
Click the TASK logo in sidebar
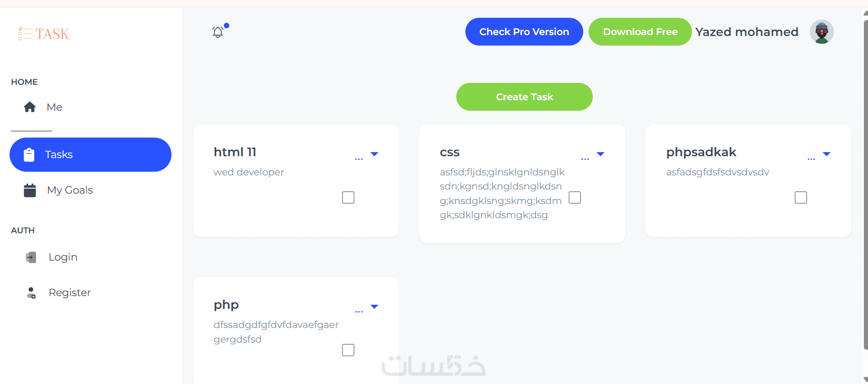tap(44, 34)
